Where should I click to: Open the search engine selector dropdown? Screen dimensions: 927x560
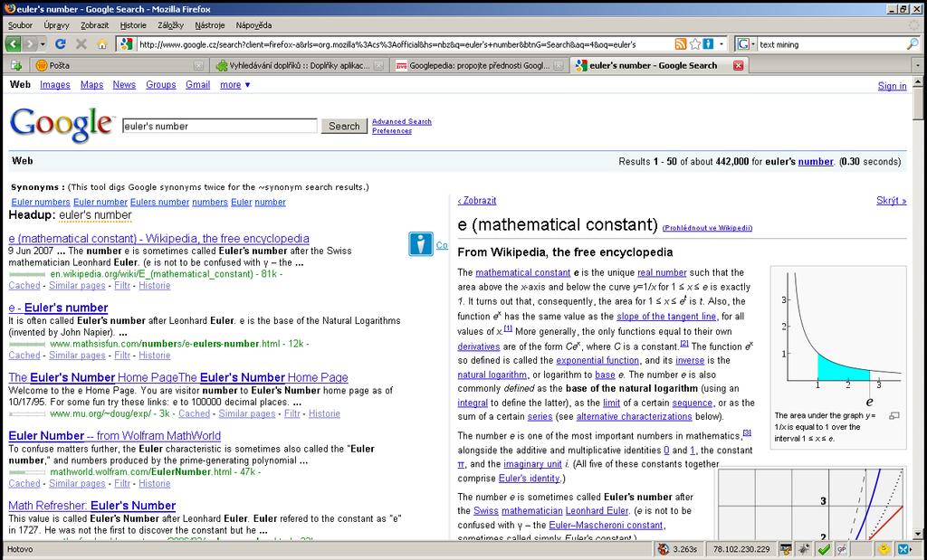[x=747, y=44]
